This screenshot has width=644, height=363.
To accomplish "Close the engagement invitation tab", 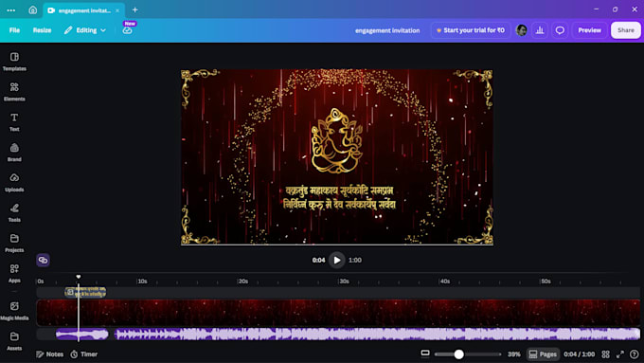I will [117, 10].
